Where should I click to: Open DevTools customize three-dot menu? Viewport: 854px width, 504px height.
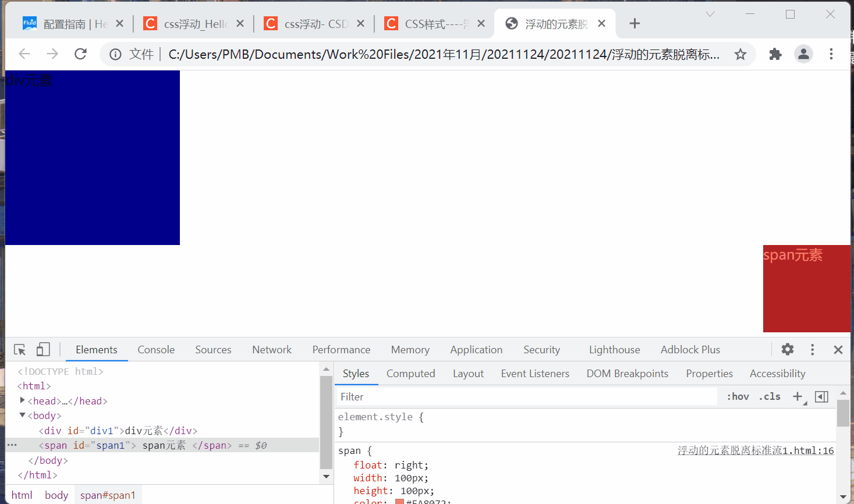tap(813, 349)
